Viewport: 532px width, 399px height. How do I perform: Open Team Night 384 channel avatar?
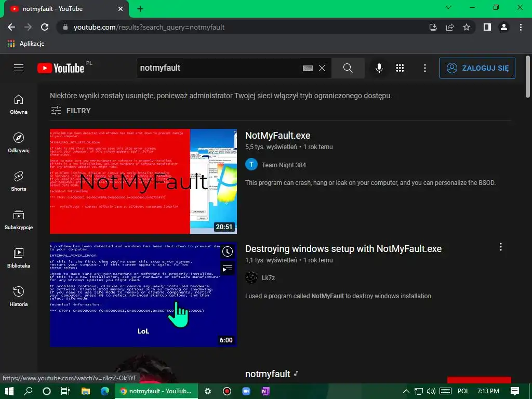click(x=251, y=165)
